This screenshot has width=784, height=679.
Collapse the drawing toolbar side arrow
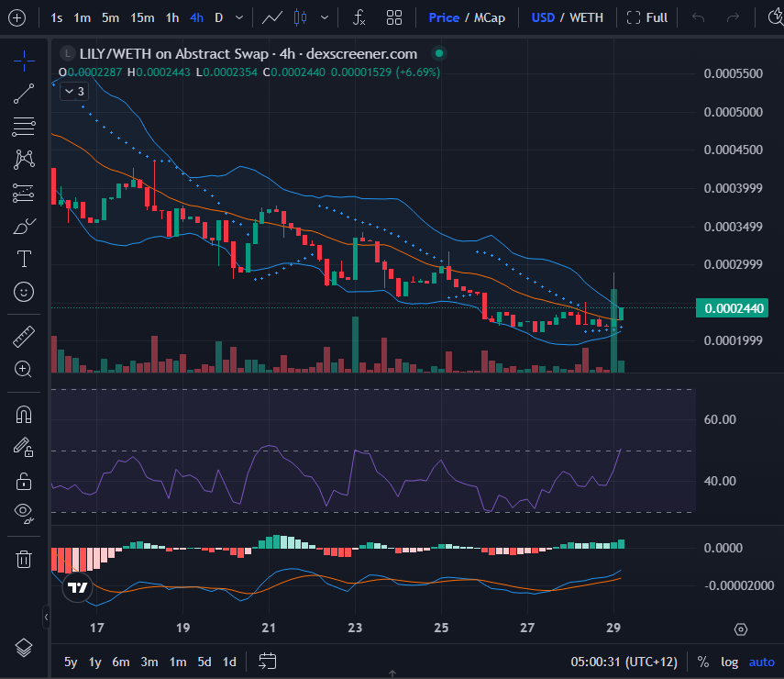[46, 617]
